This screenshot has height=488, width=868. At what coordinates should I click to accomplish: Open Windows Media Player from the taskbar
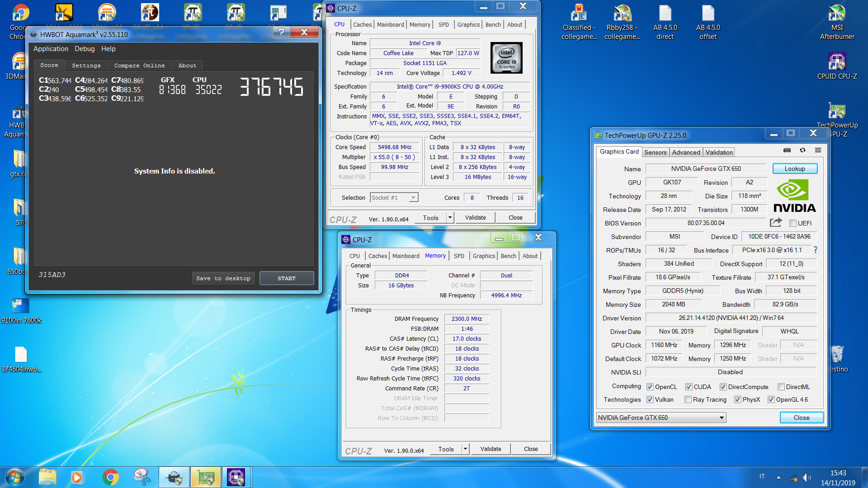pyautogui.click(x=77, y=477)
